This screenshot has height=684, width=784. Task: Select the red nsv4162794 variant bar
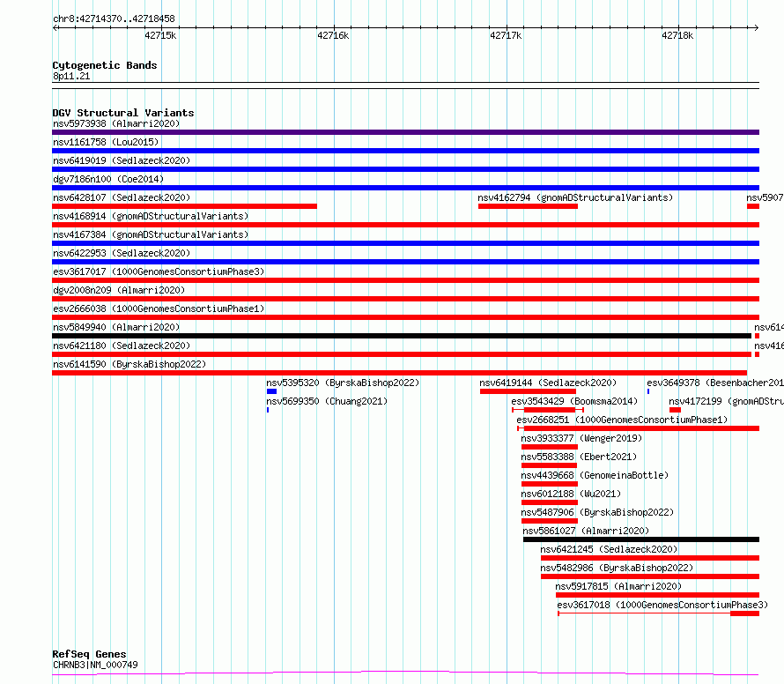tap(528, 206)
